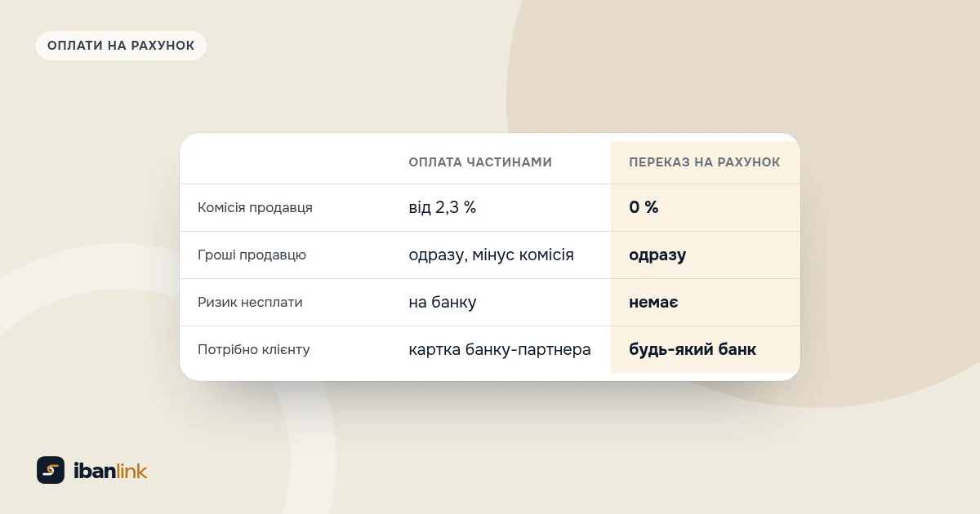Click the Гроші продавцю row label
Image resolution: width=980 pixels, height=514 pixels.
(x=252, y=255)
